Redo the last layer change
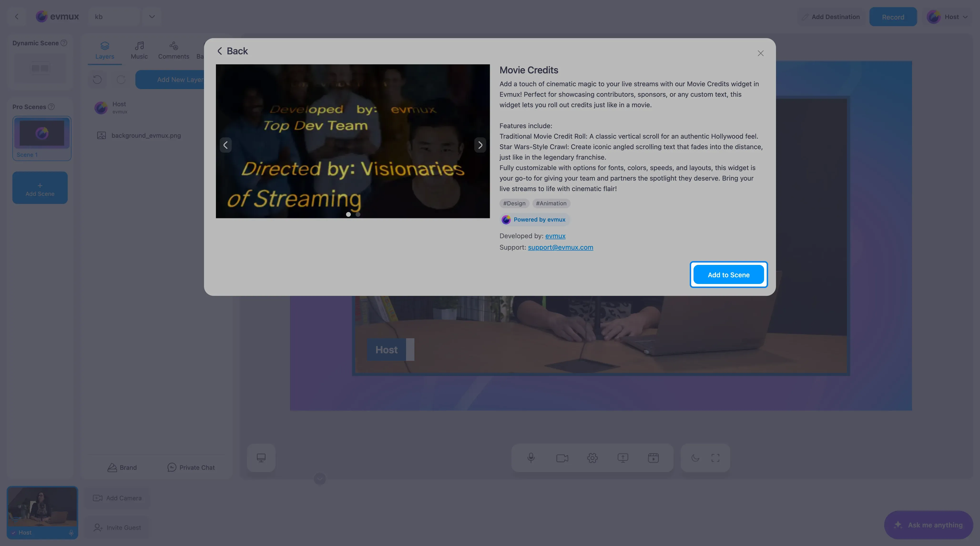 (x=121, y=80)
